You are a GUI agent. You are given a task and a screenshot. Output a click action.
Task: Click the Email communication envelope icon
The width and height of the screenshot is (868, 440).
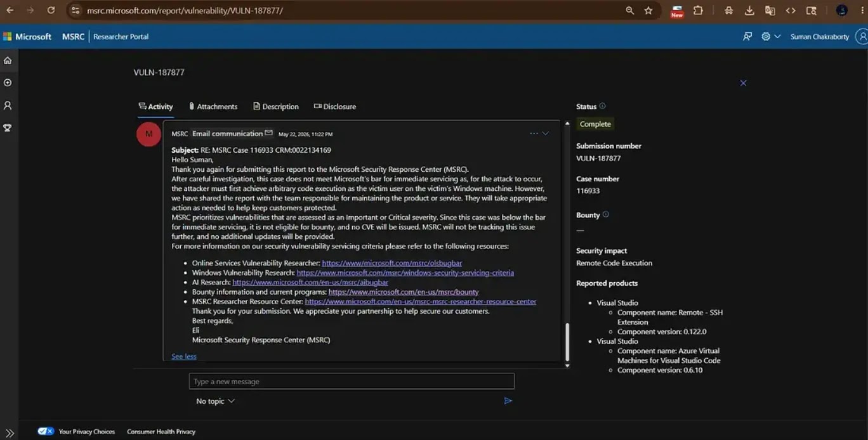point(268,133)
